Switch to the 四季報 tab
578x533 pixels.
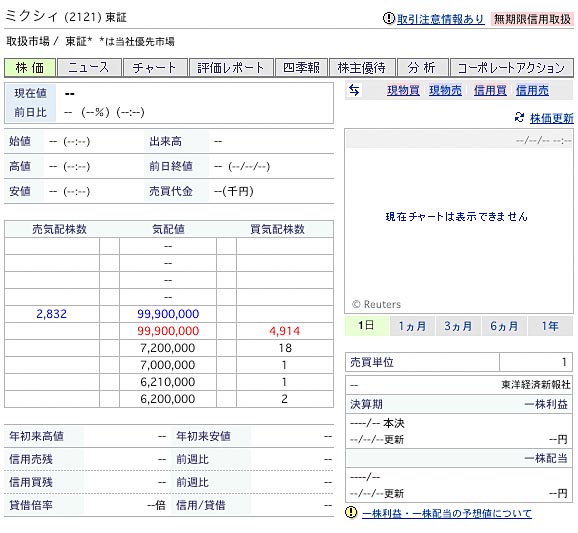pyautogui.click(x=301, y=67)
